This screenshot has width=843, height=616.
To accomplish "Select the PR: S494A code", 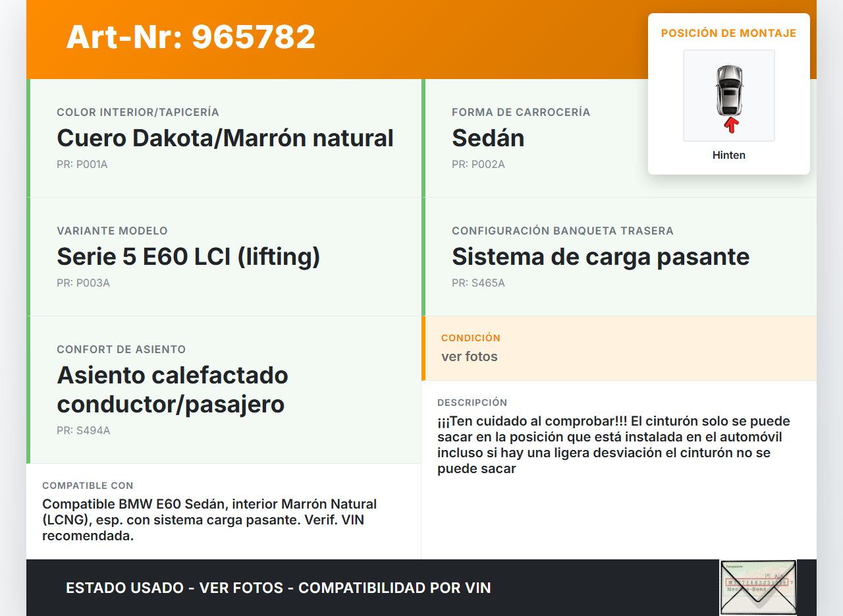I will tap(83, 431).
